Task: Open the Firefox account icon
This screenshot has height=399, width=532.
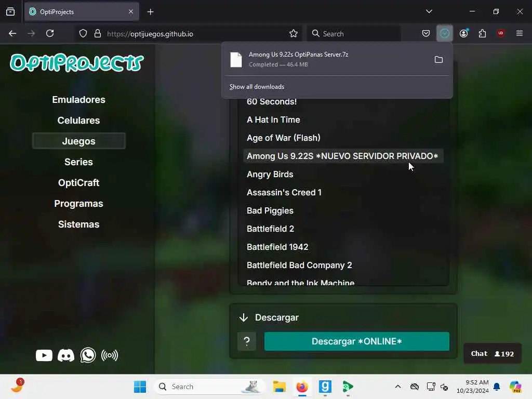Action: tap(464, 33)
